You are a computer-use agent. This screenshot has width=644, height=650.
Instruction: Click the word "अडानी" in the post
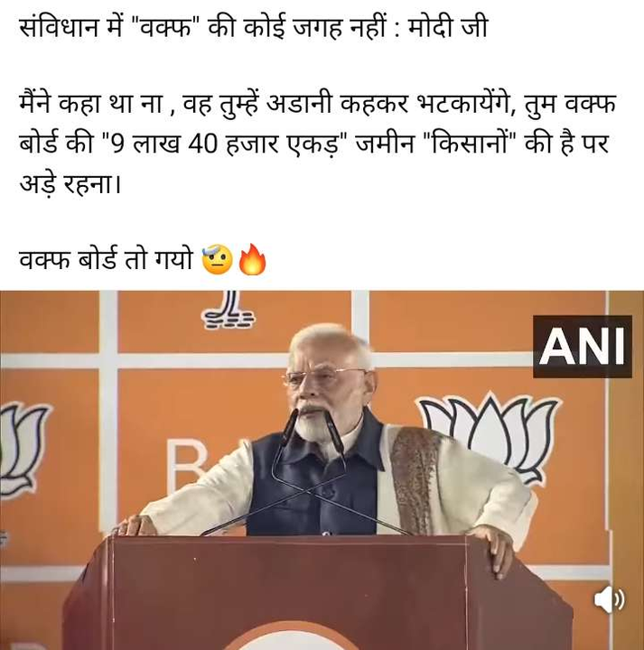[299, 105]
